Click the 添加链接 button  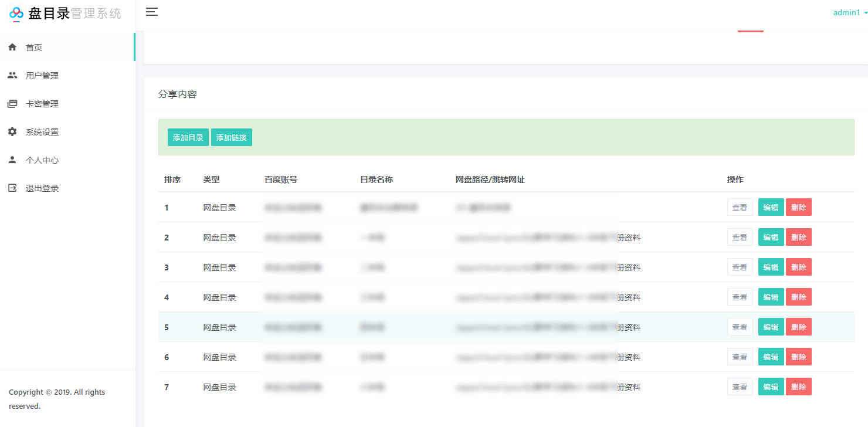click(232, 137)
